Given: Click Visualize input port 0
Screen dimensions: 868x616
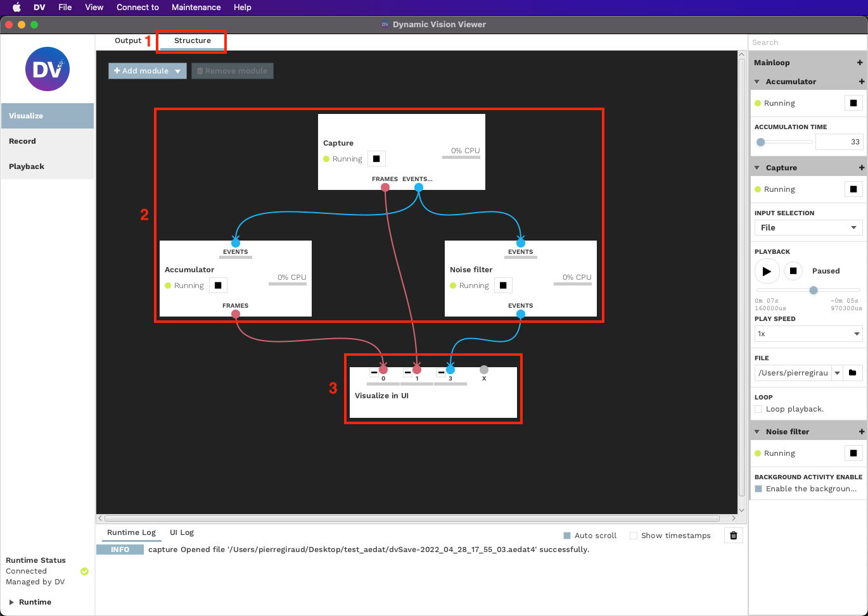Looking at the screenshot, I should click(383, 370).
